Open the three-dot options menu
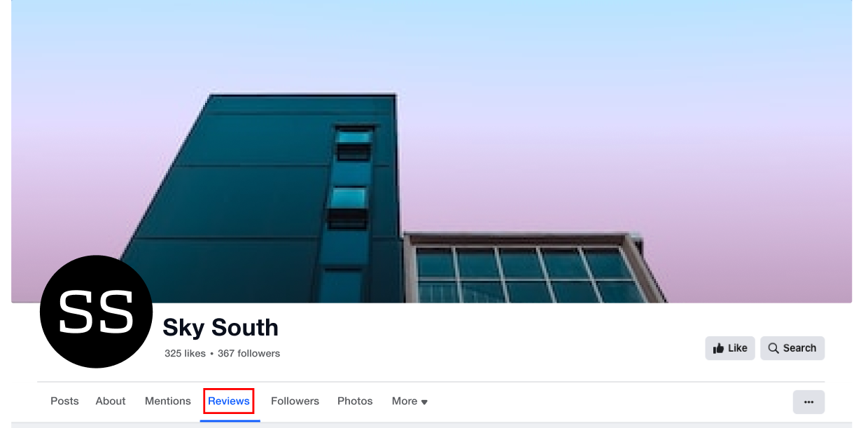Viewport: 868px width, 428px height. (x=808, y=402)
